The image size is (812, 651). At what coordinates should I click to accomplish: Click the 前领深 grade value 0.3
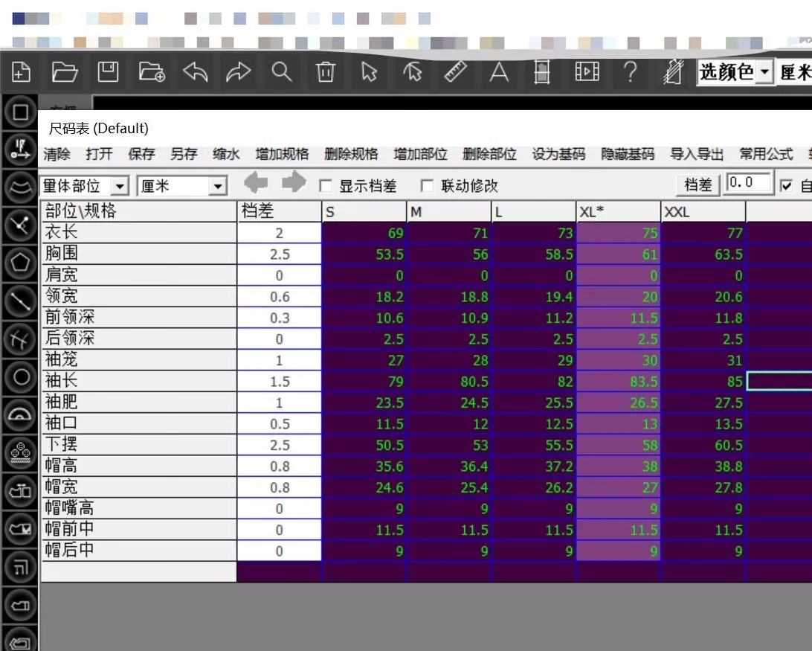pos(280,318)
